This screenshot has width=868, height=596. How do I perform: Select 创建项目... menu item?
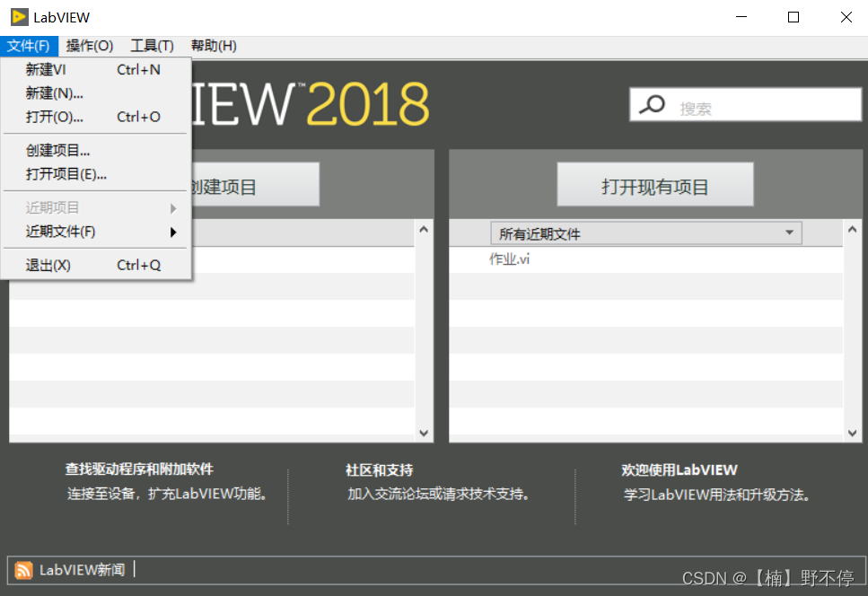58,150
